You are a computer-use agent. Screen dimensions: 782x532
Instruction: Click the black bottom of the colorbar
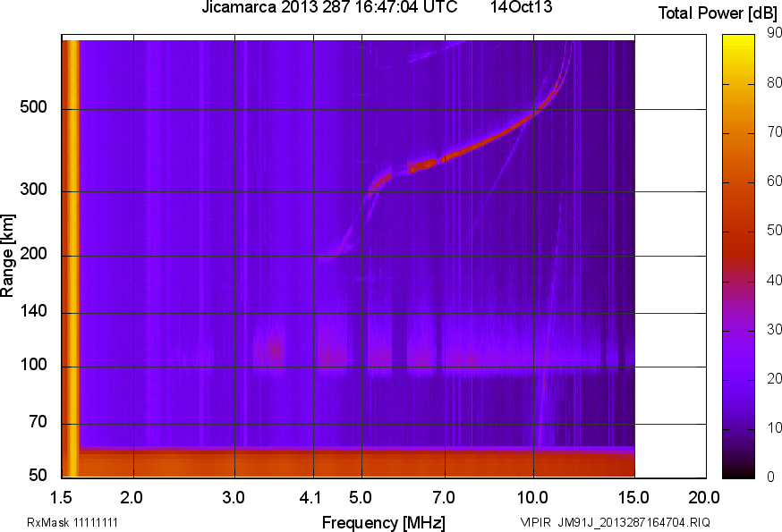pyautogui.click(x=738, y=473)
